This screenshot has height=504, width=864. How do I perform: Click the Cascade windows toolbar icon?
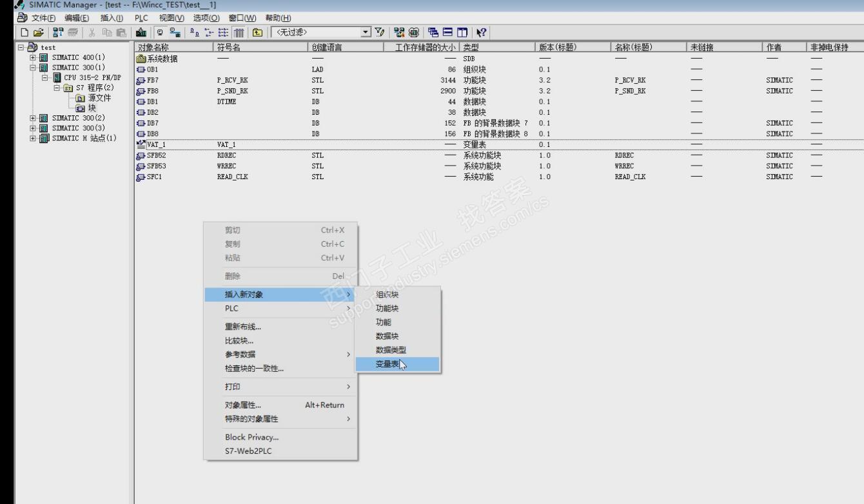(433, 32)
